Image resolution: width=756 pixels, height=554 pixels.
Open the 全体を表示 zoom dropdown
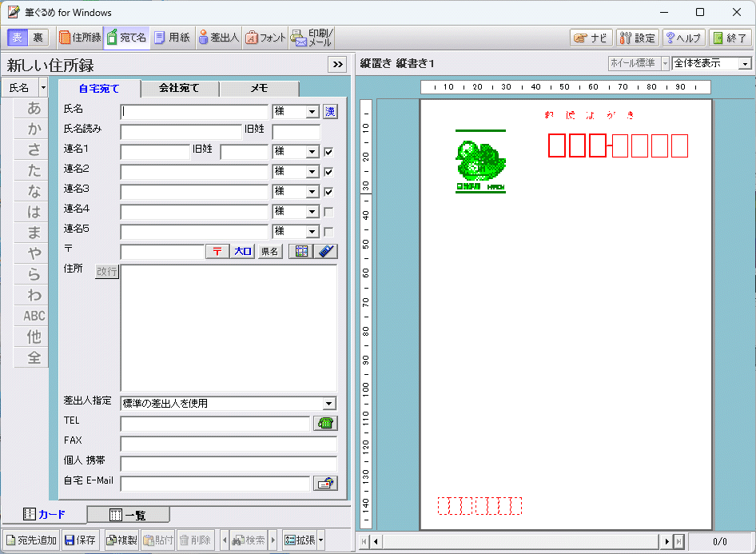click(746, 64)
